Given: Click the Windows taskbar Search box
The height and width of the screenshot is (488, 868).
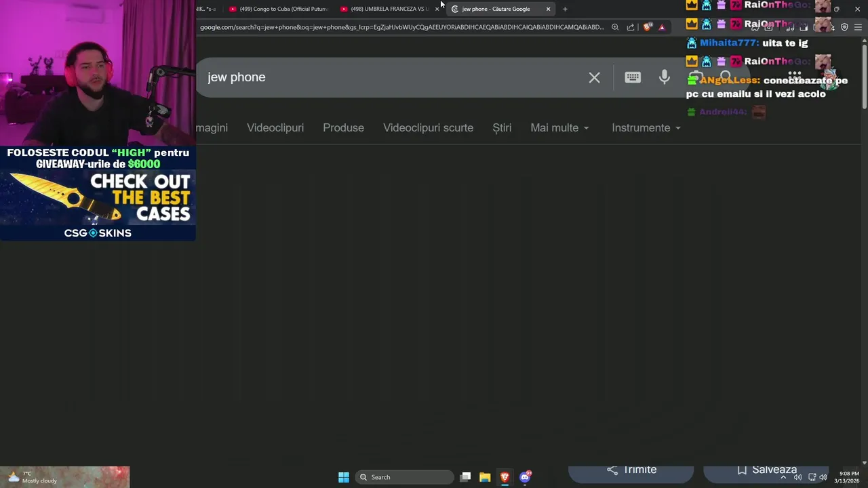Looking at the screenshot, I should tap(405, 477).
